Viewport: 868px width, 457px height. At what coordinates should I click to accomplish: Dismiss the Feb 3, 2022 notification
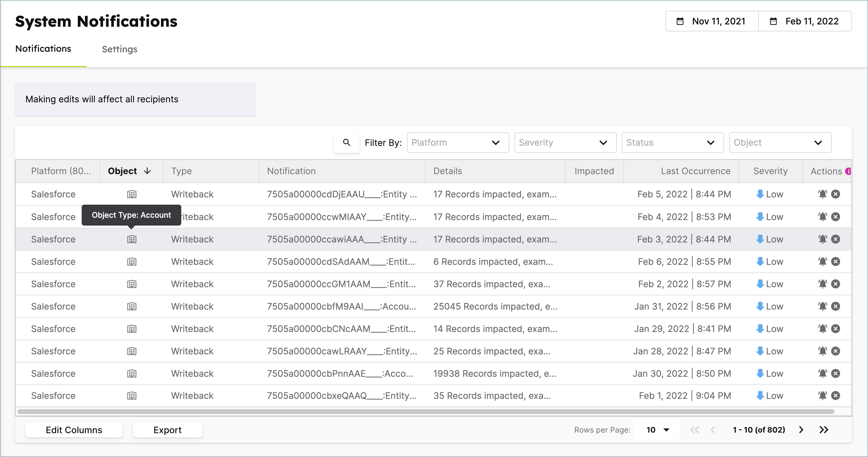pyautogui.click(x=835, y=239)
